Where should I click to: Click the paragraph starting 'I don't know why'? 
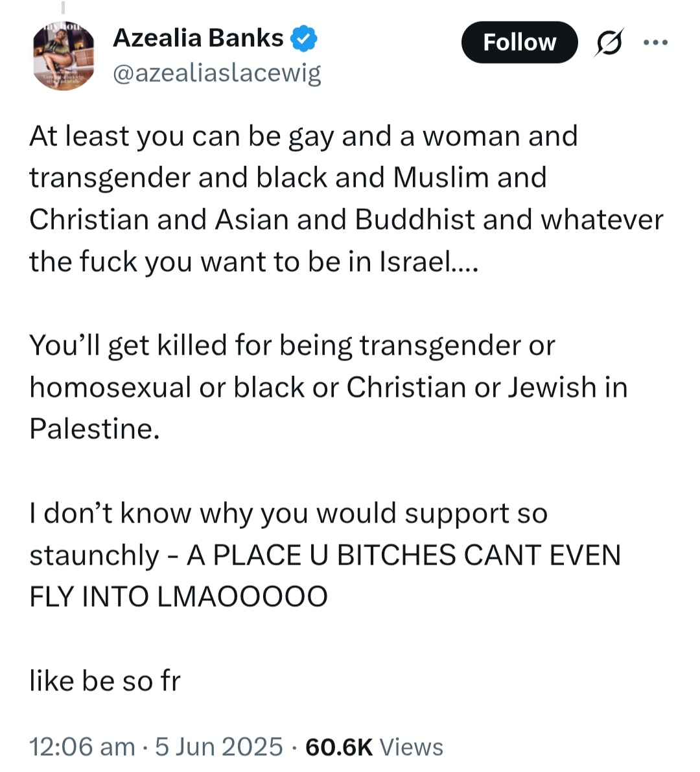[325, 554]
